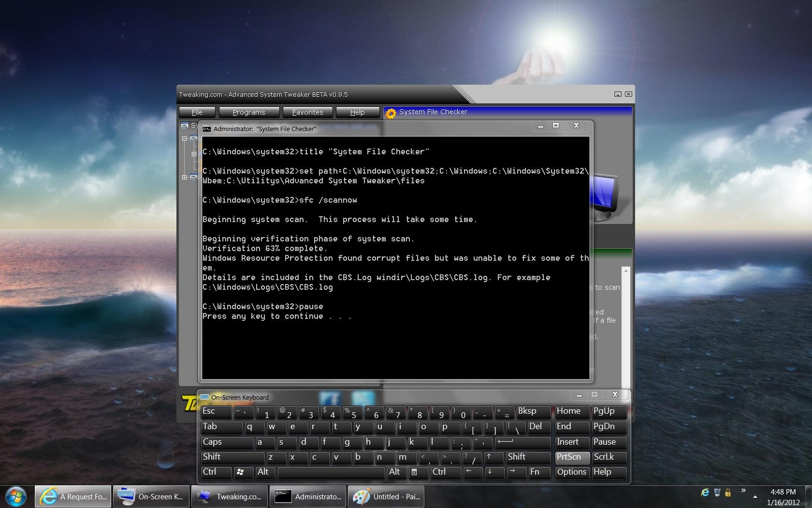Click Internet Explorer quick launch icon
Screen dimensions: 812x508
click(x=705, y=493)
